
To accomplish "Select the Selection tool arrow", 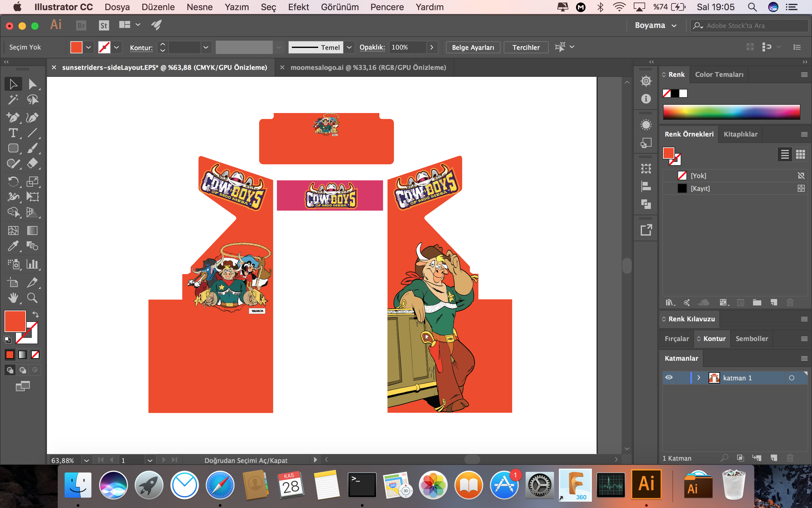I will 13,84.
